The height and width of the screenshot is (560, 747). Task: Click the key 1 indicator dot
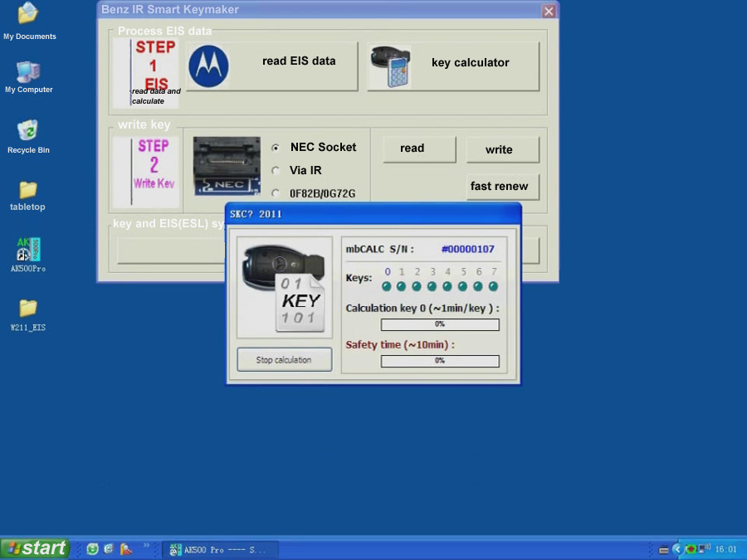pos(402,286)
